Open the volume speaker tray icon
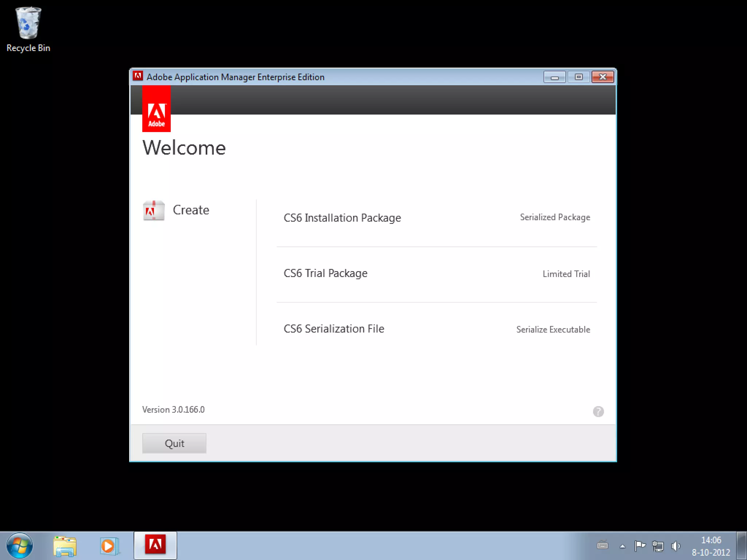The image size is (747, 560). tap(676, 546)
